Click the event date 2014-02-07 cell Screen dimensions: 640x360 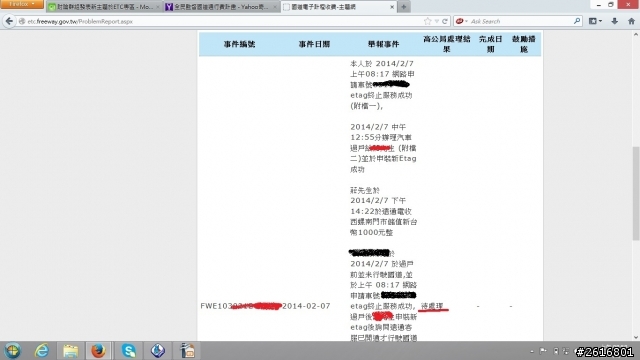click(306, 306)
